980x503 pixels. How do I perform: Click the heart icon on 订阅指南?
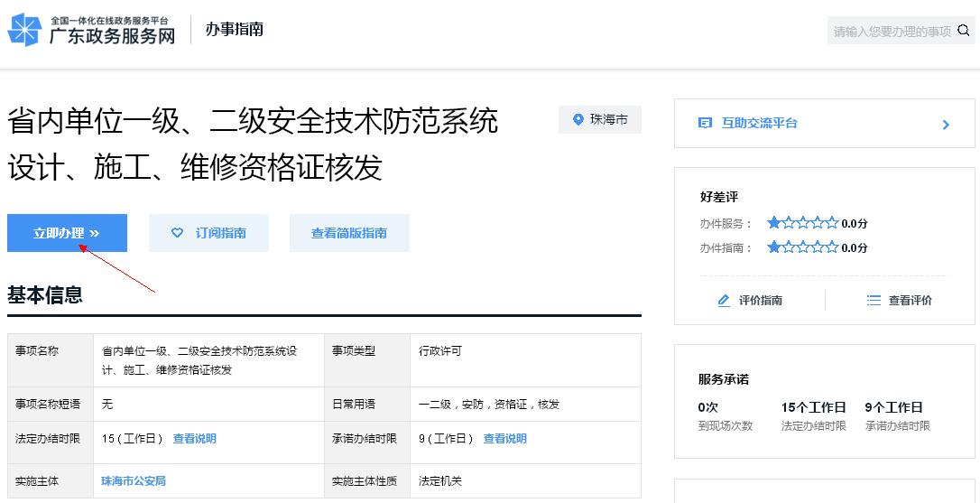(x=178, y=233)
